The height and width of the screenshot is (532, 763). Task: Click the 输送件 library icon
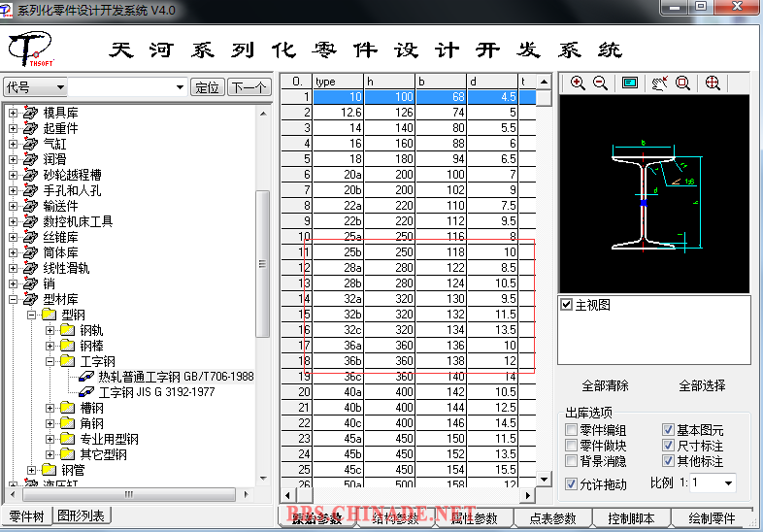click(x=30, y=207)
